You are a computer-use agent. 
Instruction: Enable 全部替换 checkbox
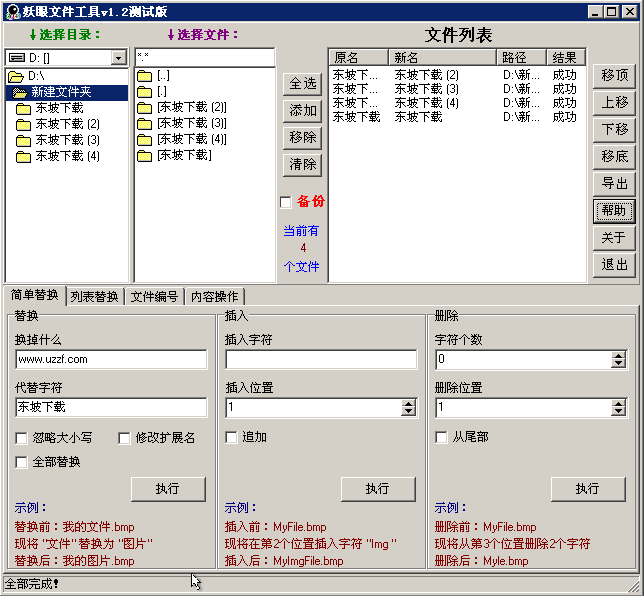(21, 462)
